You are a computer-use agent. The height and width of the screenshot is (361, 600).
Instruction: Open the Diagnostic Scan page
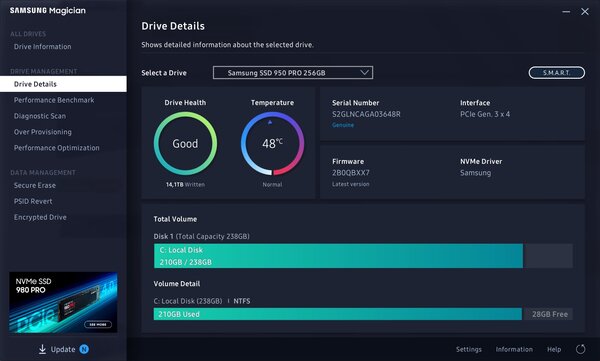40,116
